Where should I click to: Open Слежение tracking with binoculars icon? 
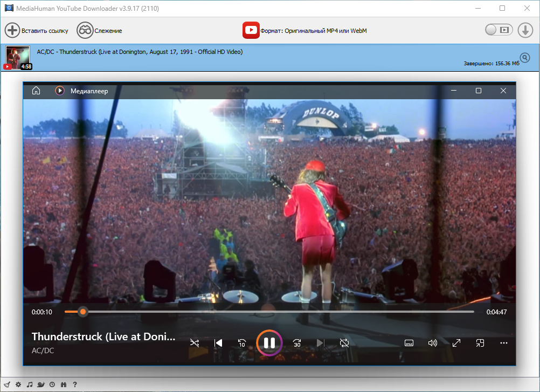point(85,30)
